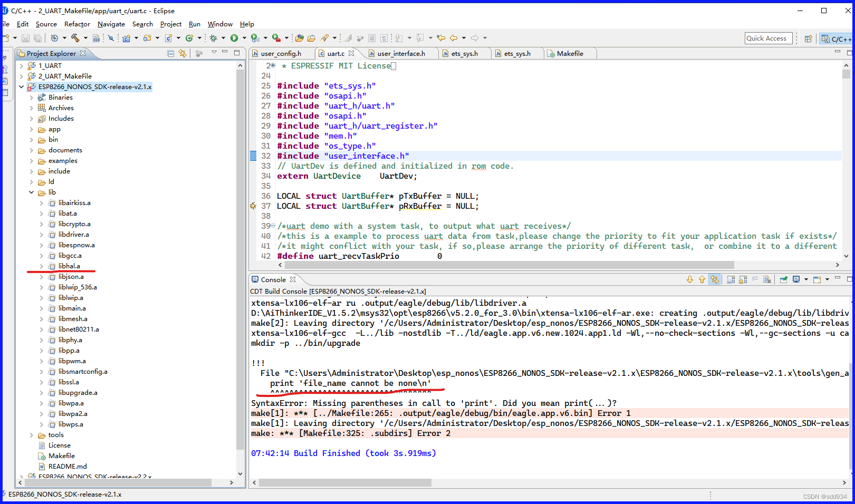Click the Build hammer icon
Image resolution: width=855 pixels, height=504 pixels.
pos(75,38)
